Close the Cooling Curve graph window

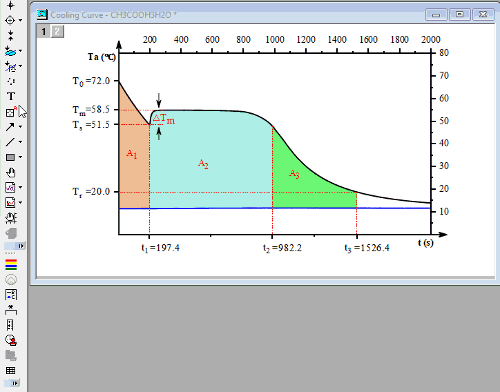tap(483, 14)
